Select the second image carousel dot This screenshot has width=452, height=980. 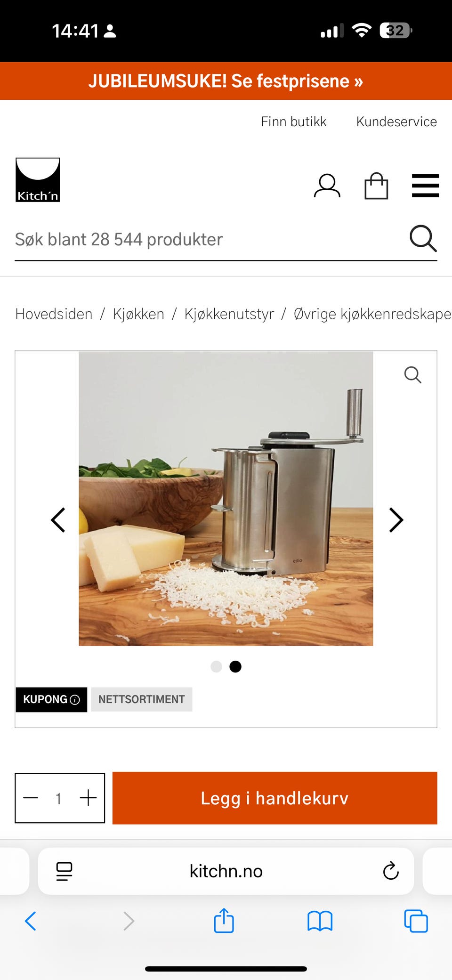pos(235,666)
